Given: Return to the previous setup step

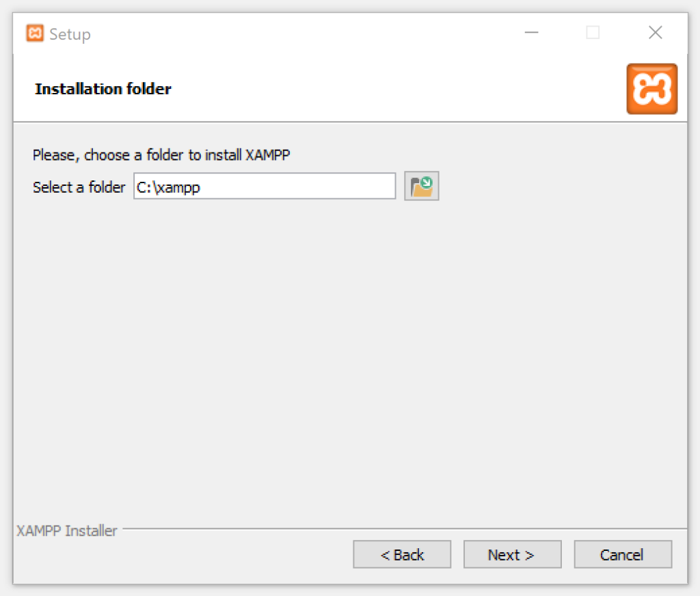Looking at the screenshot, I should coord(401,554).
